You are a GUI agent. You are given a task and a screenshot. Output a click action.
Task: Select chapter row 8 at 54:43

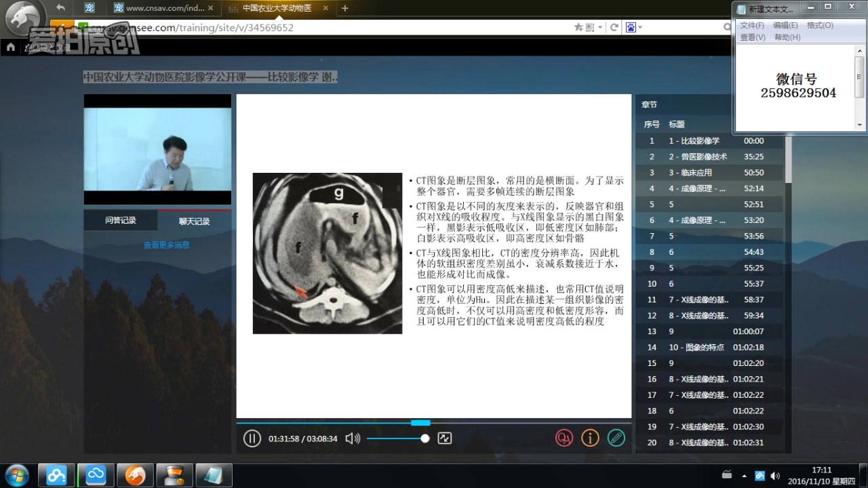[709, 252]
